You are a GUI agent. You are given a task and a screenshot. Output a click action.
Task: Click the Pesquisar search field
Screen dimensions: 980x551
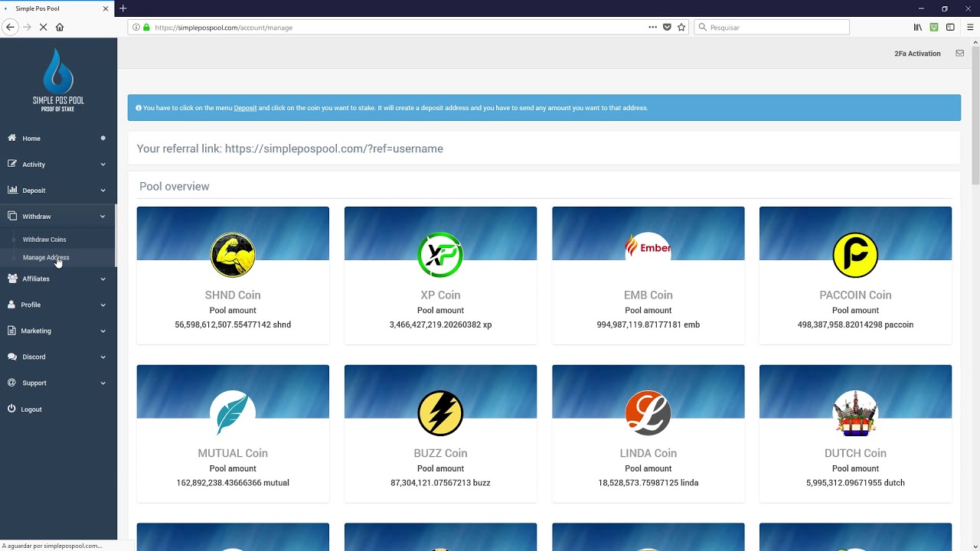point(772,27)
